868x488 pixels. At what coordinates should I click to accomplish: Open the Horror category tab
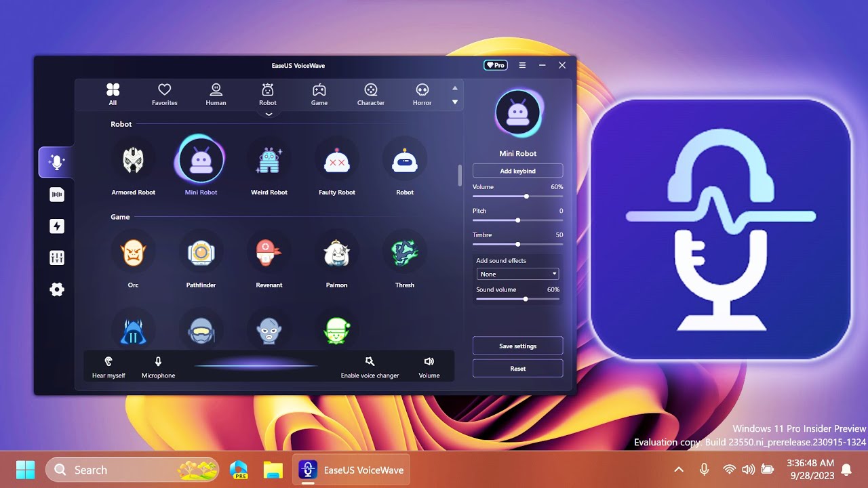click(422, 94)
